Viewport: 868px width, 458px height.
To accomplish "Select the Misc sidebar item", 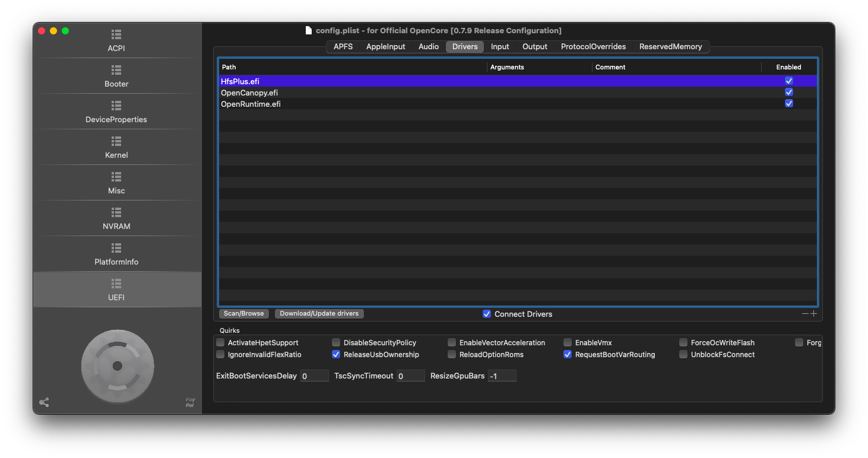I will [x=116, y=183].
